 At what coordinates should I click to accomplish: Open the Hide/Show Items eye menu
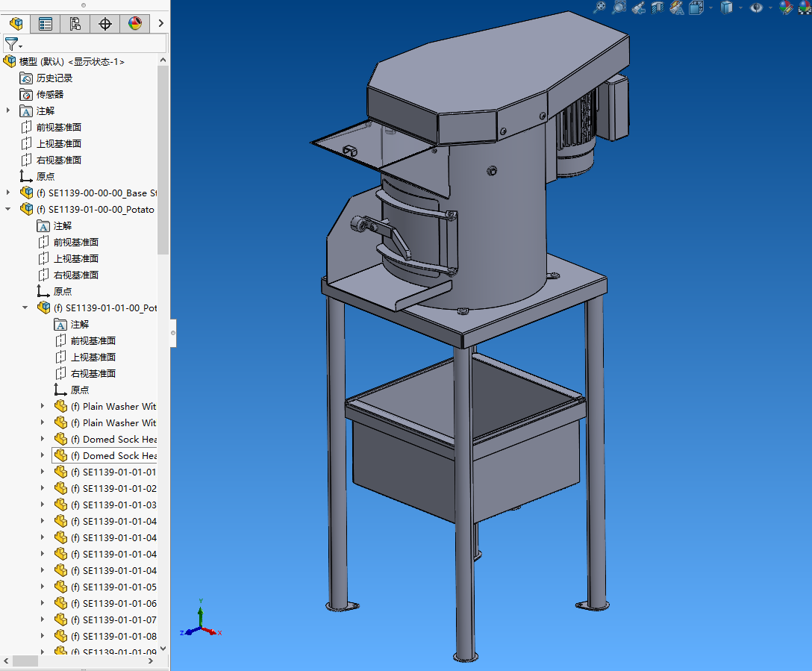(757, 7)
